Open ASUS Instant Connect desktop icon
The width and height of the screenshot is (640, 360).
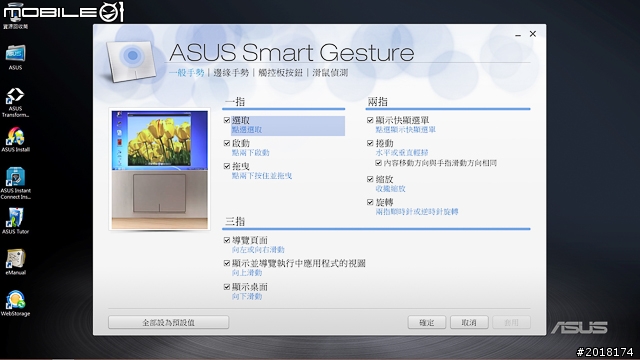15,184
